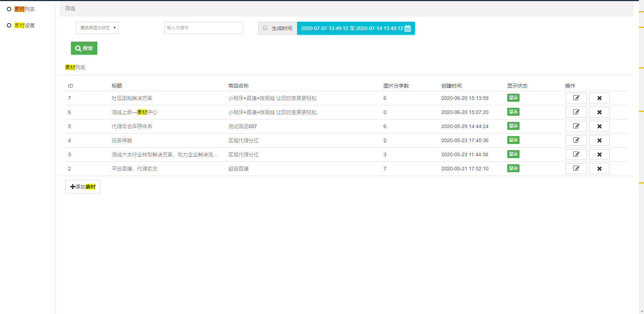Image resolution: width=644 pixels, height=314 pixels.
Task: Toggle the 显示 status badge for ID 6
Action: coord(513,112)
